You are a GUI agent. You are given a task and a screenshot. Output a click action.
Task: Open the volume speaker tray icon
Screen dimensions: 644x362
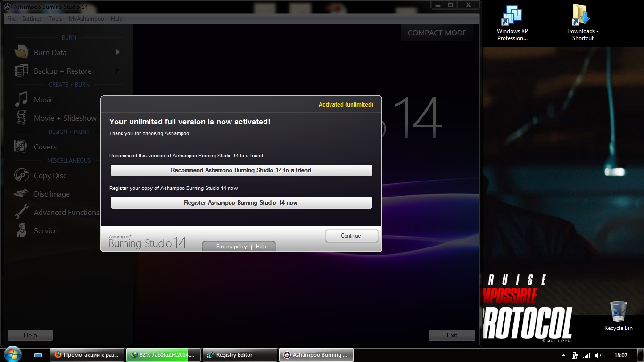point(598,355)
